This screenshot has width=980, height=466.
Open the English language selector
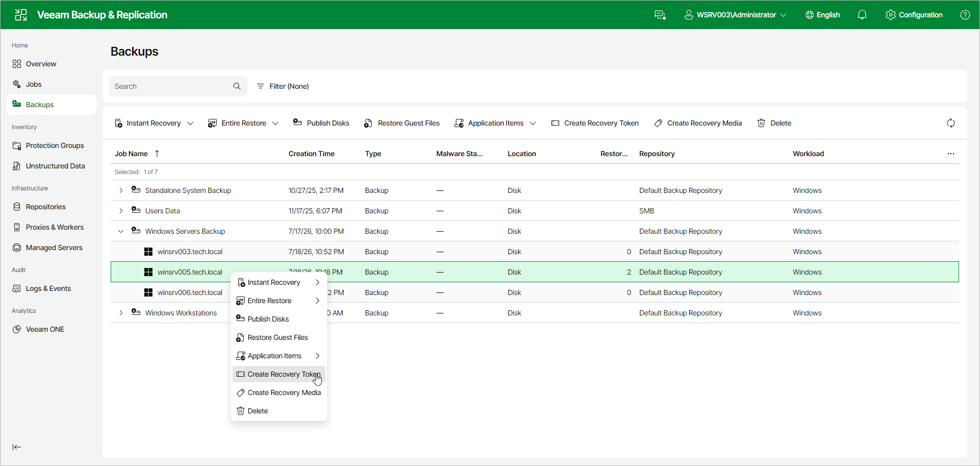pos(822,15)
